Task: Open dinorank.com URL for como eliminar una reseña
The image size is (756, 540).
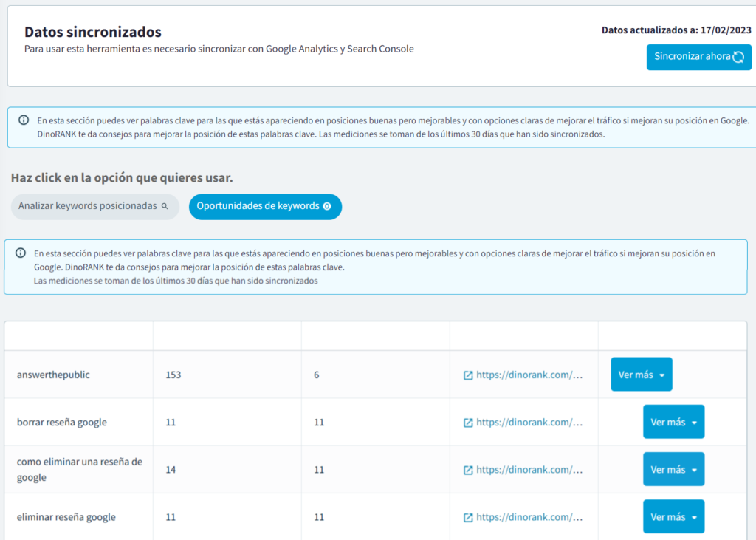Action: tap(529, 470)
